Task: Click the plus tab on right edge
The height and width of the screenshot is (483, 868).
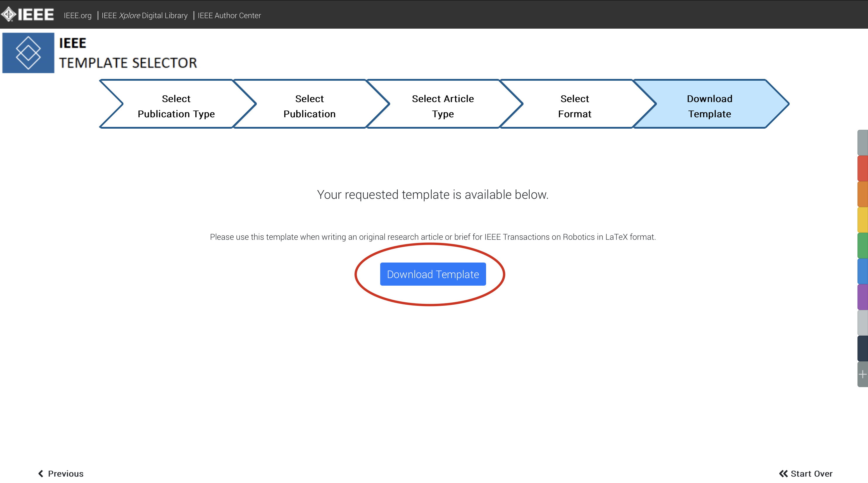Action: coord(863,374)
